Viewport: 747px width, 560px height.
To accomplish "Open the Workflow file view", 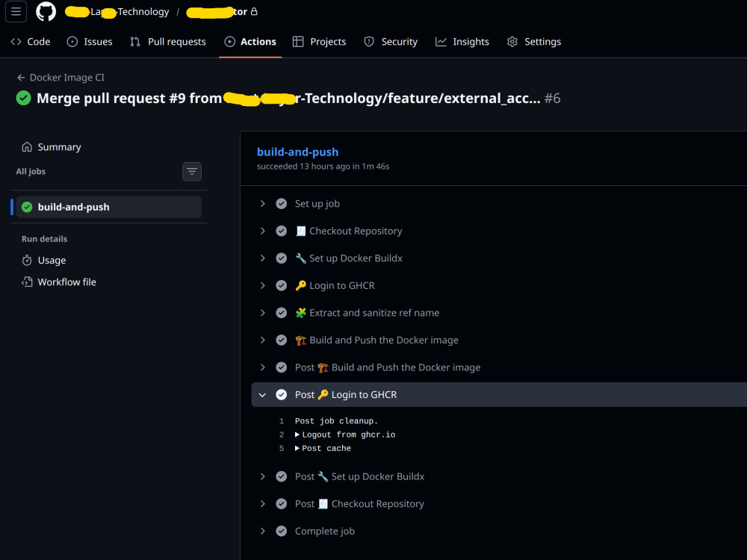I will [66, 282].
